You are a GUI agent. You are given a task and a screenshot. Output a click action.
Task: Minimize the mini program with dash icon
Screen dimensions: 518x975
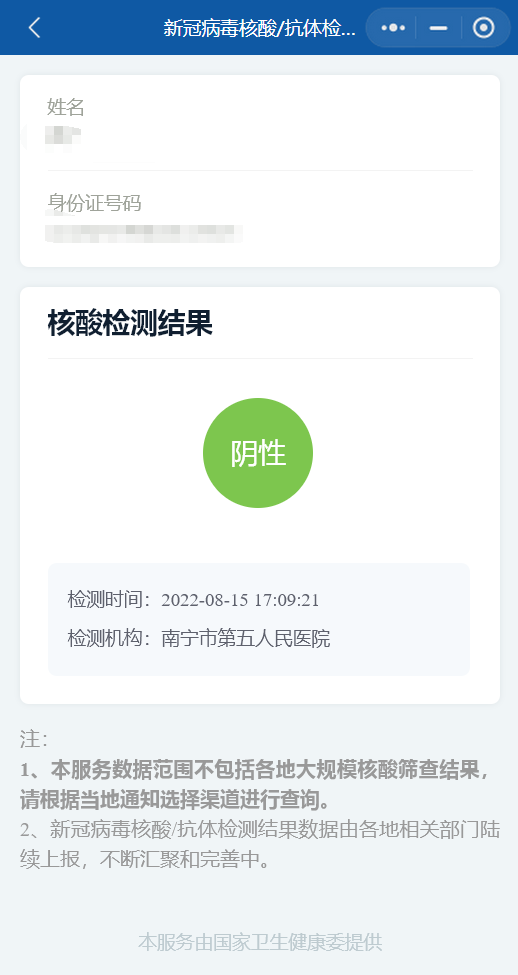(x=438, y=28)
